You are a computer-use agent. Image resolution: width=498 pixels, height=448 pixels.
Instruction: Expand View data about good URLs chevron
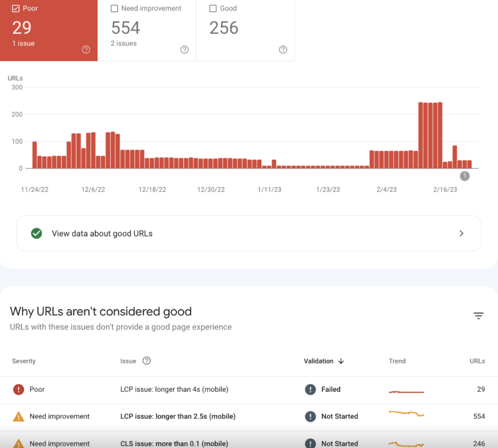coord(461,233)
